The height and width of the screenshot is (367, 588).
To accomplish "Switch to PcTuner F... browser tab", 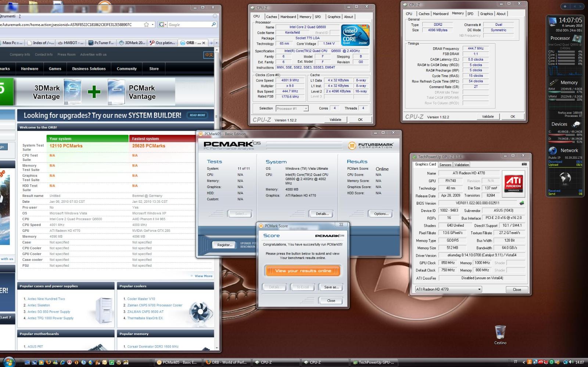I will pyautogui.click(x=101, y=43).
